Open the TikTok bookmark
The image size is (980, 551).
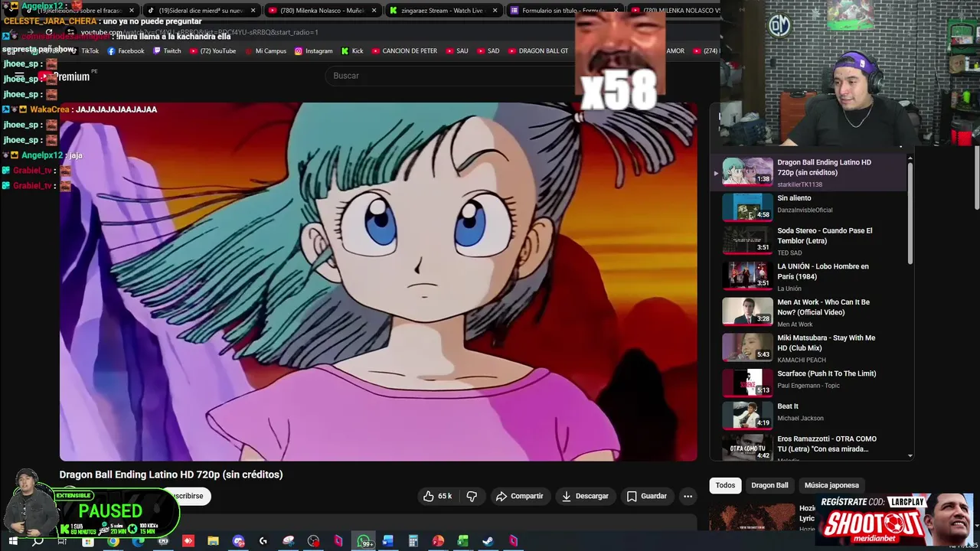(85, 51)
